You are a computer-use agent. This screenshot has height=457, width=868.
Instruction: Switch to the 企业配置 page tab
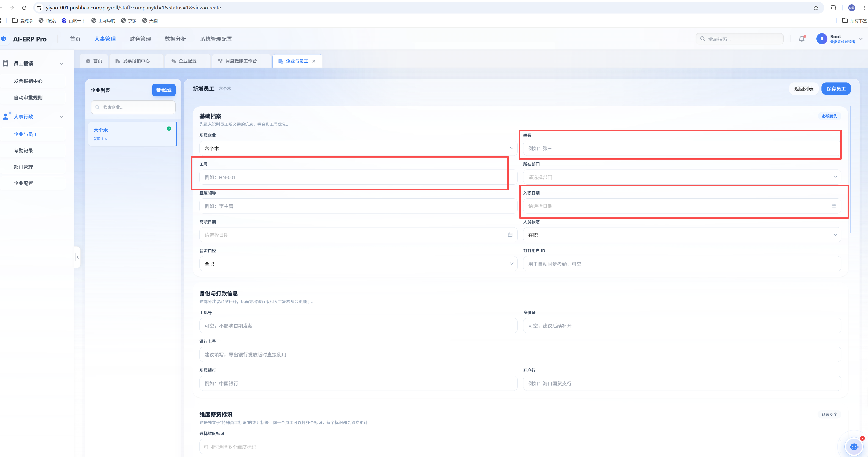tap(187, 61)
